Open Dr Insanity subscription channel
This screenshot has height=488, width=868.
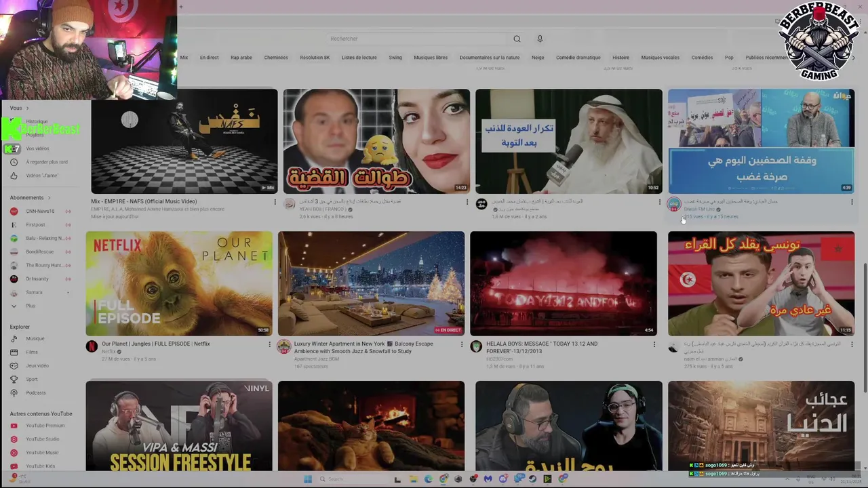[41, 279]
